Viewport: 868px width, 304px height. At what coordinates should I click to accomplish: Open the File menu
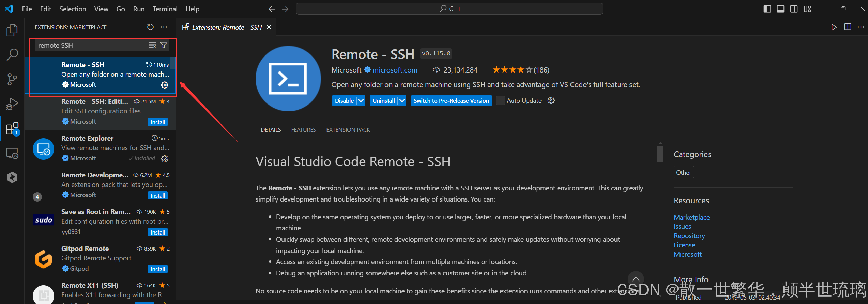click(x=27, y=9)
